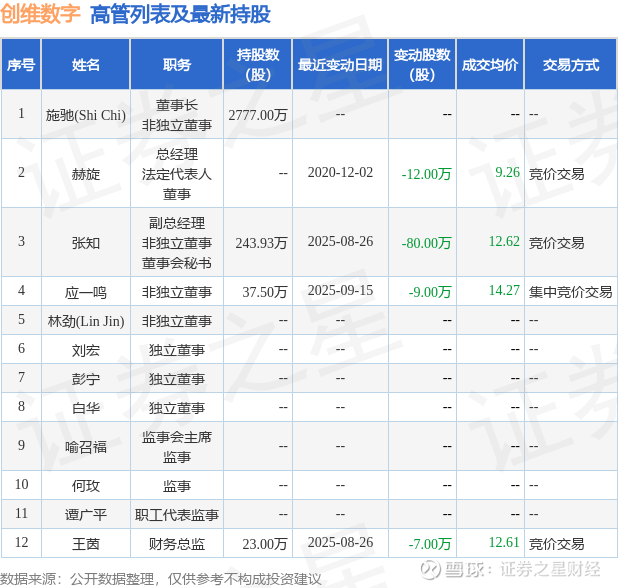Viewport: 618px width, 588px height.
Task: Click the 集中竞价交易 trade method cell
Action: pos(571,292)
